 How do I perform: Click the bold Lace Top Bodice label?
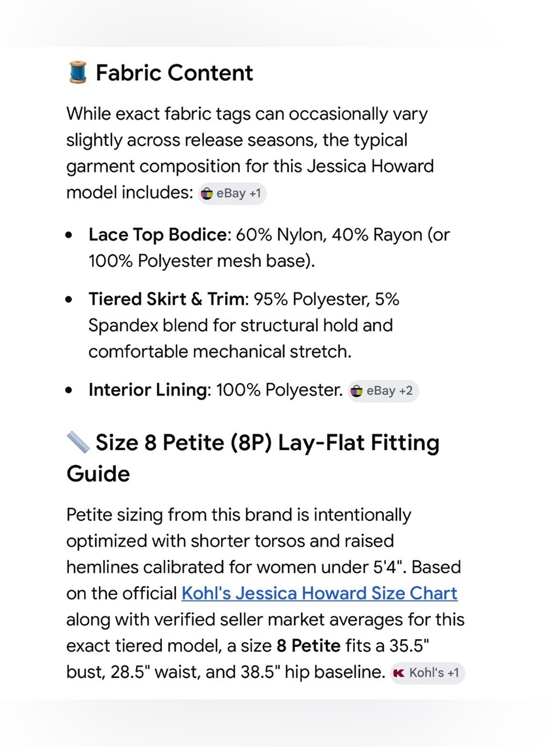[x=157, y=234]
